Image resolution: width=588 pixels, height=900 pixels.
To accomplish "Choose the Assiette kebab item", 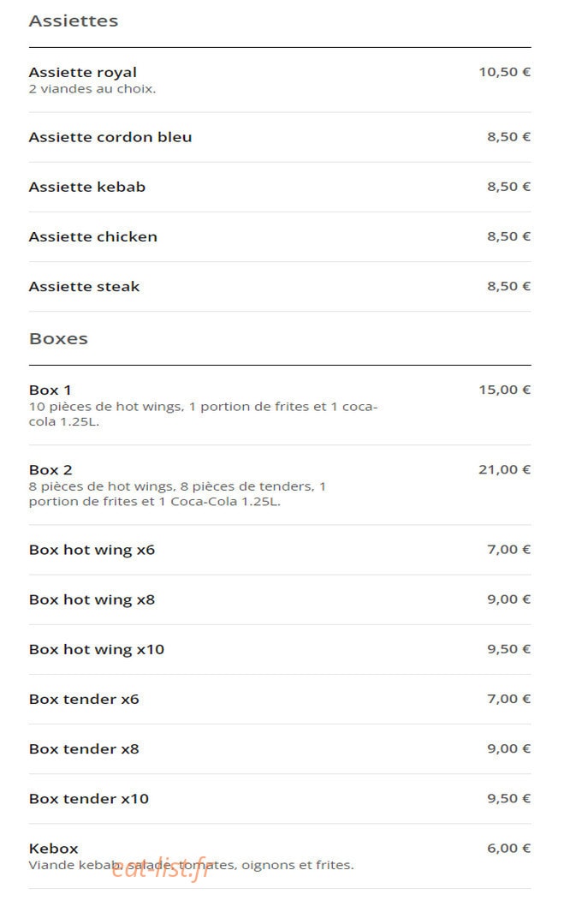I will click(280, 188).
